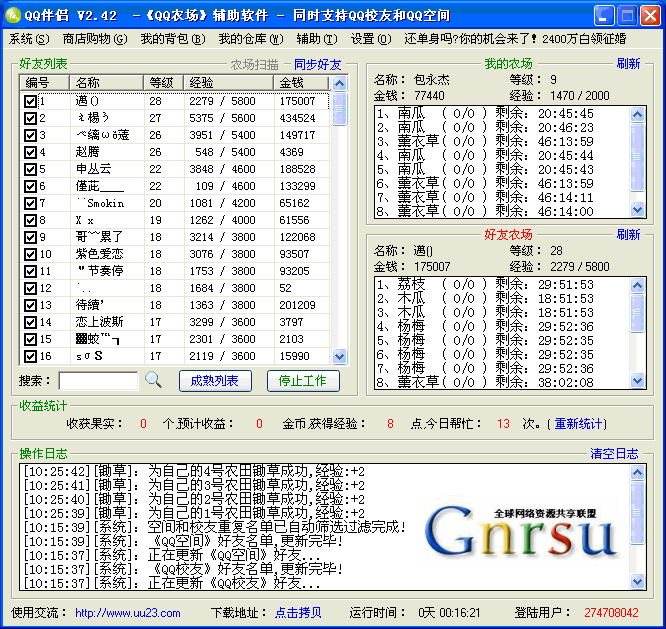
Task: Click log entry 空间和校友重复名单已自动筛选过滤完成
Action: click(x=214, y=527)
